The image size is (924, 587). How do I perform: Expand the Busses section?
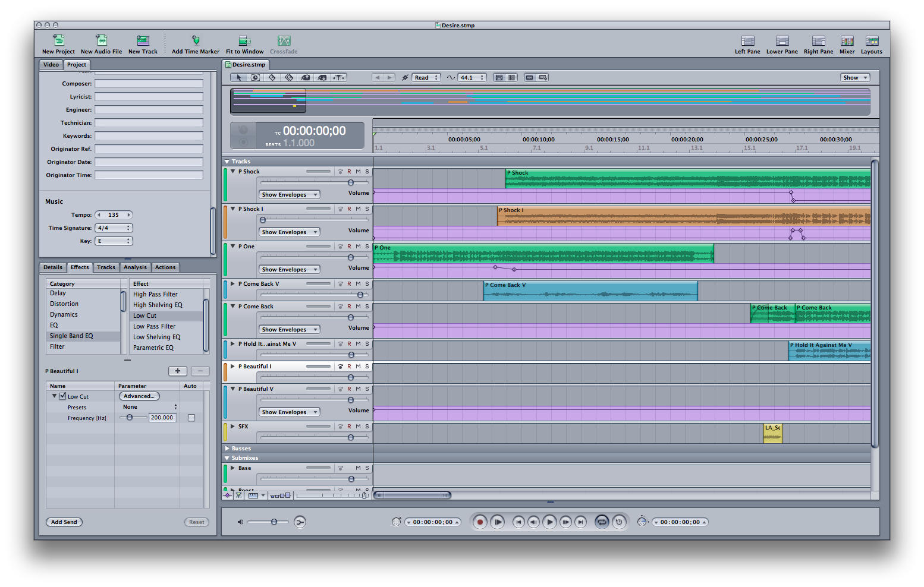(227, 449)
